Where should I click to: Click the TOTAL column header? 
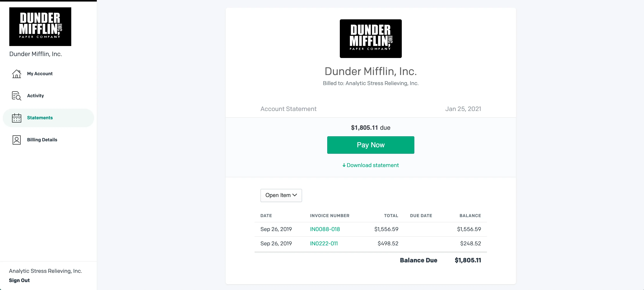click(x=391, y=216)
